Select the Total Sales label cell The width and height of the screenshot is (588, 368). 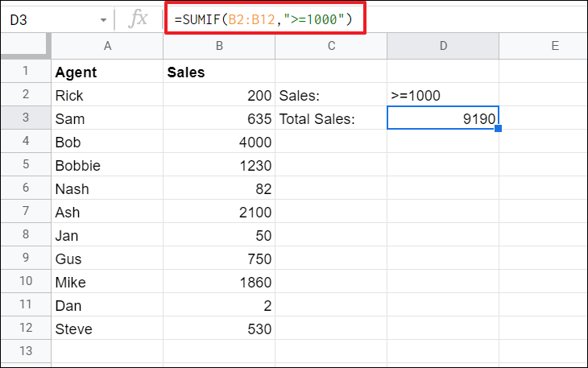click(x=331, y=119)
